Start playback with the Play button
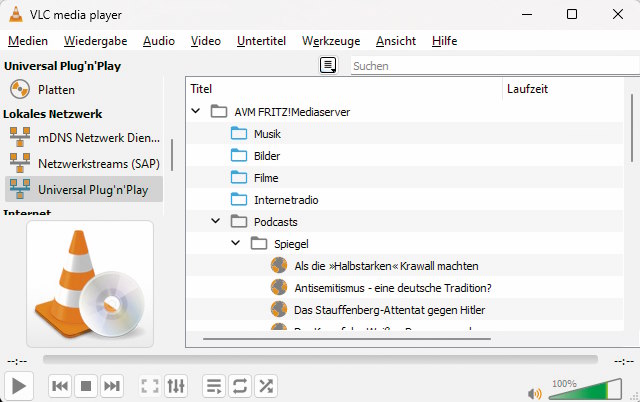This screenshot has width=640, height=402. tap(19, 386)
